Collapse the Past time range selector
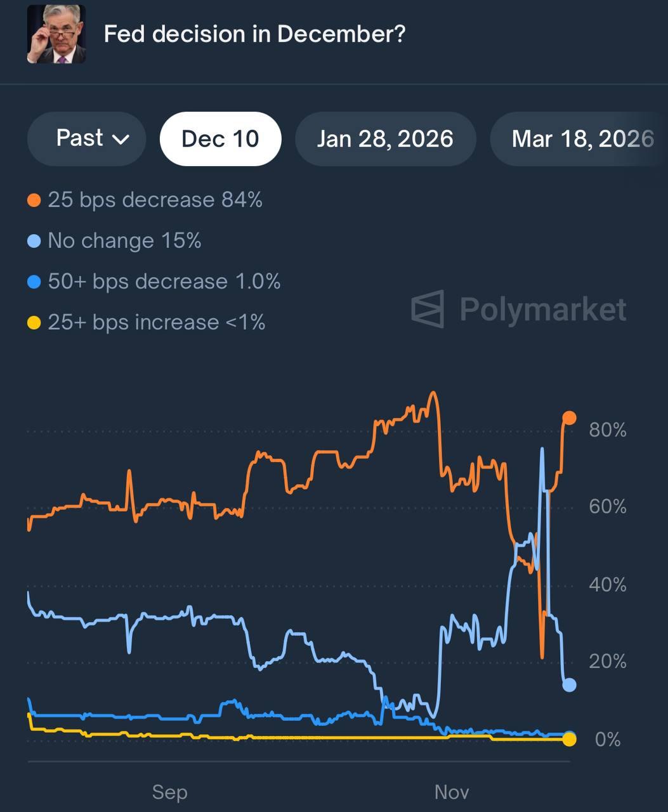 (86, 138)
